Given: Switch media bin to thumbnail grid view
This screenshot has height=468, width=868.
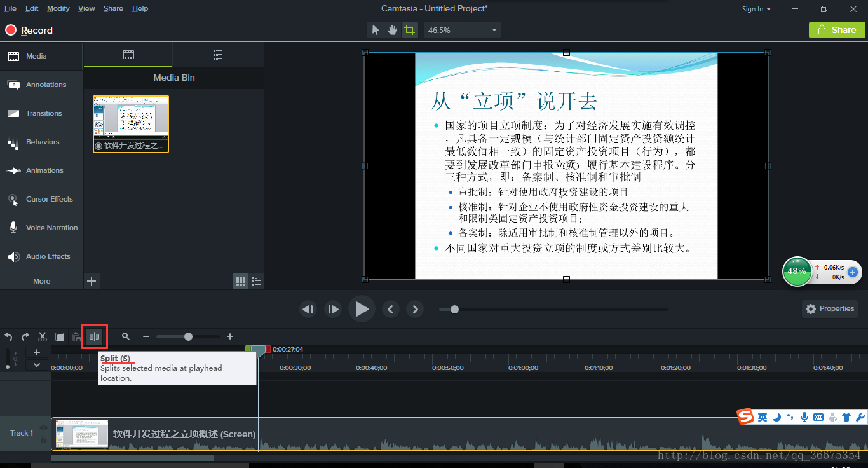Looking at the screenshot, I should [x=241, y=281].
